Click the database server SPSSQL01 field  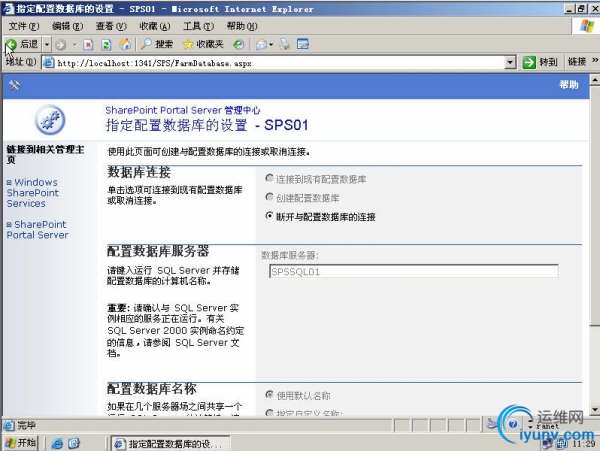coord(414,272)
